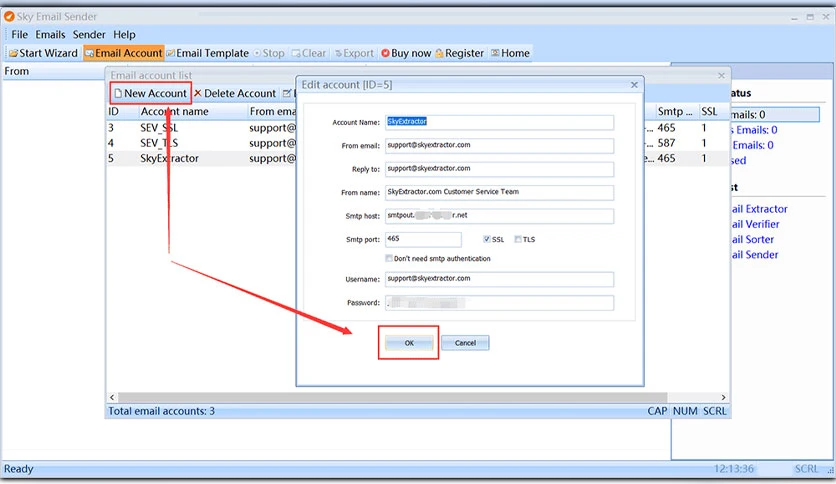
Task: Click the Ready status bar text
Action: coord(19,469)
